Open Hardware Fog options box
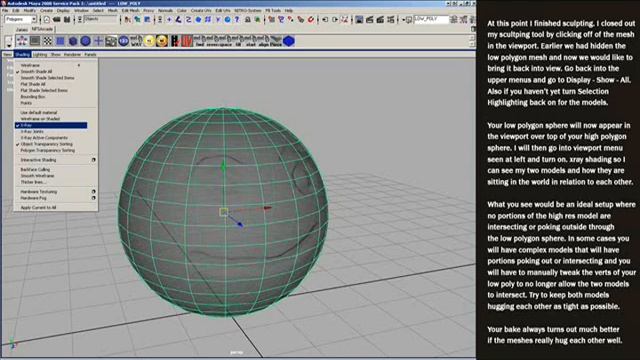 coord(93,198)
